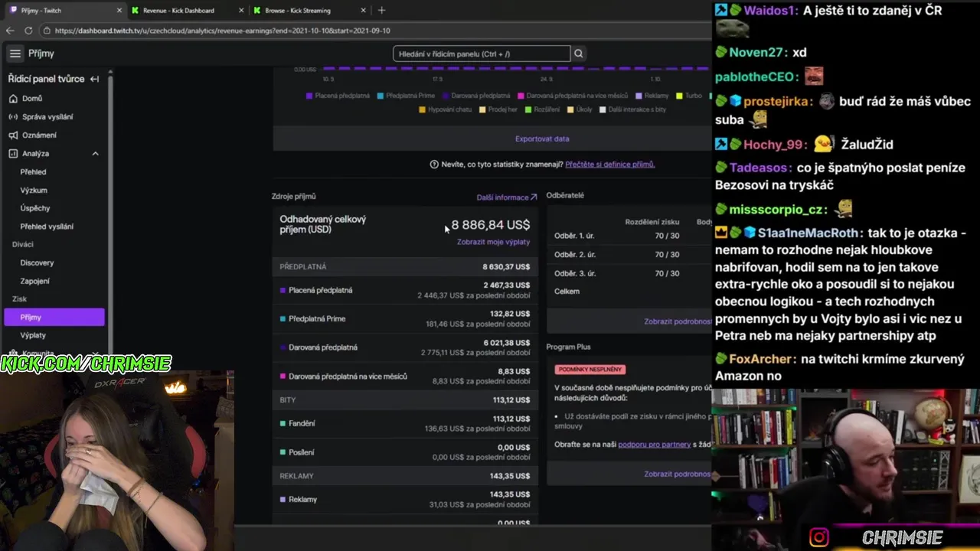980x551 pixels.
Task: Click the help question mark icon
Action: pos(434,165)
